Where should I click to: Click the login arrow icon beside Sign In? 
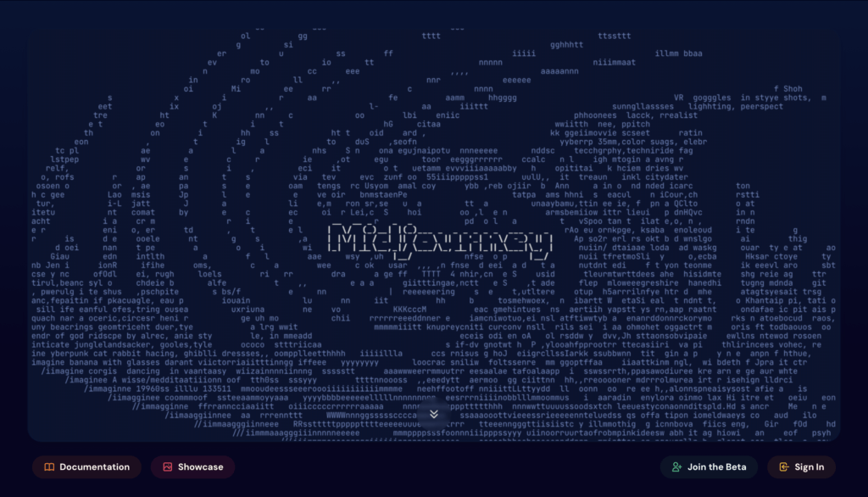pos(784,467)
